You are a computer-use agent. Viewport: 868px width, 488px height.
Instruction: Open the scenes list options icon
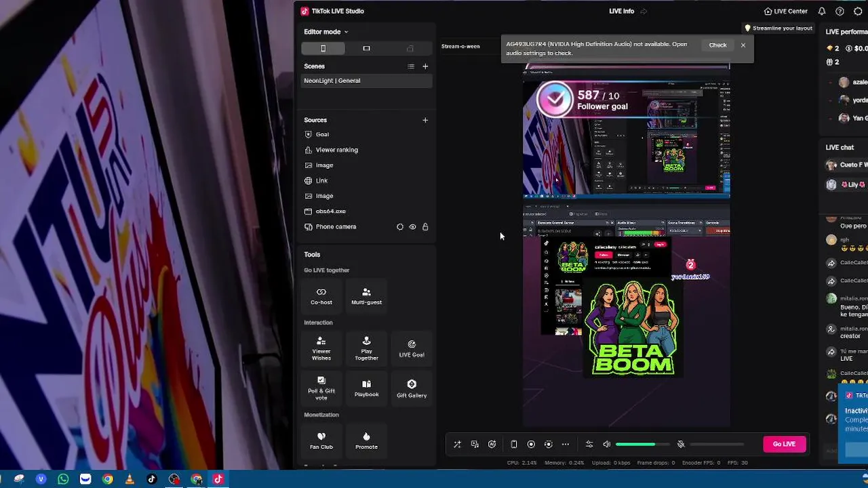pyautogui.click(x=410, y=66)
